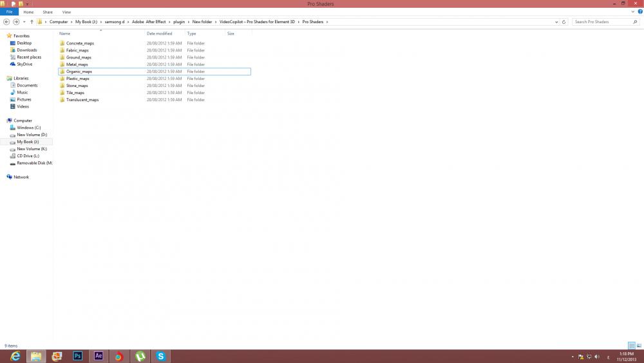Screen dimensions: 644x363
Task: Select the Organic_maps folder
Action: pyautogui.click(x=79, y=72)
